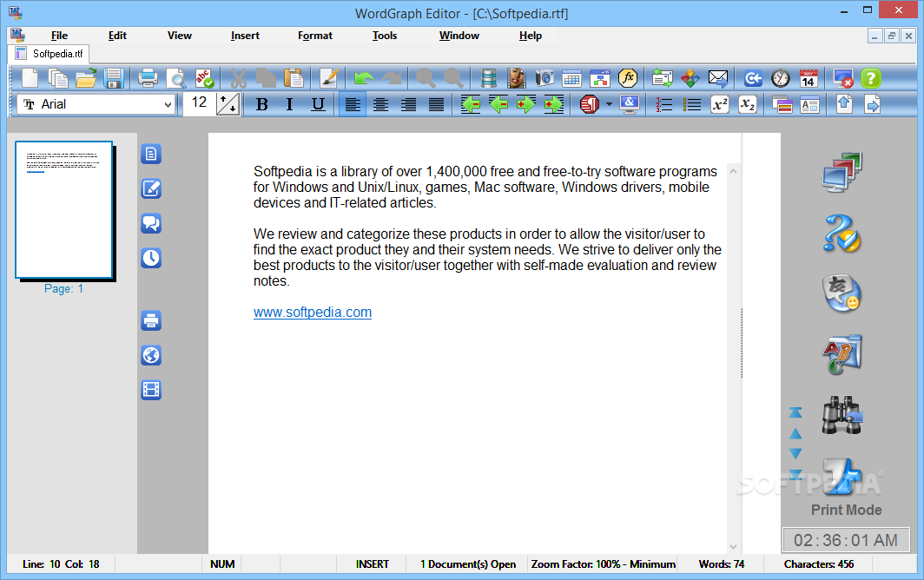Screen dimensions: 924x580
Task: Set left text alignment
Action: tap(353, 105)
